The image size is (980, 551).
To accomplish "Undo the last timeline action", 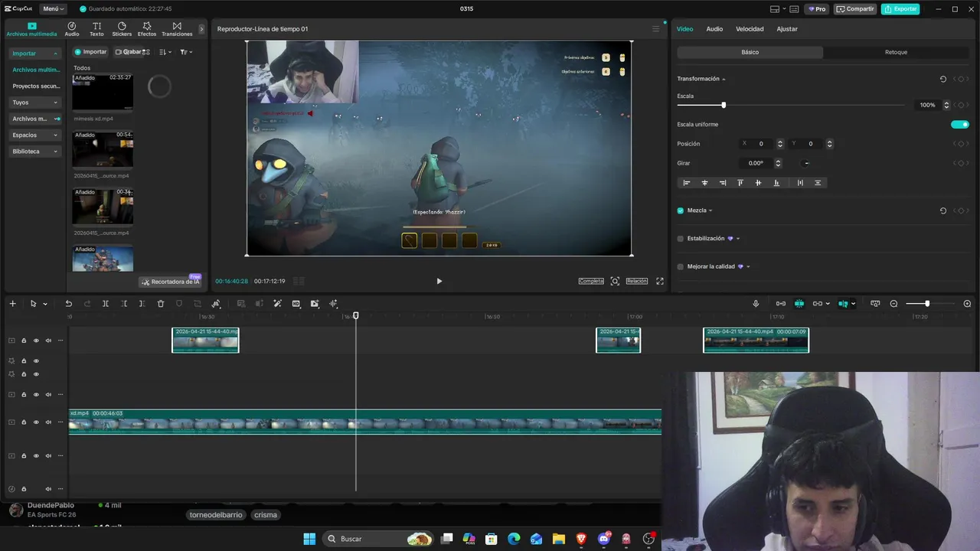I will click(68, 304).
